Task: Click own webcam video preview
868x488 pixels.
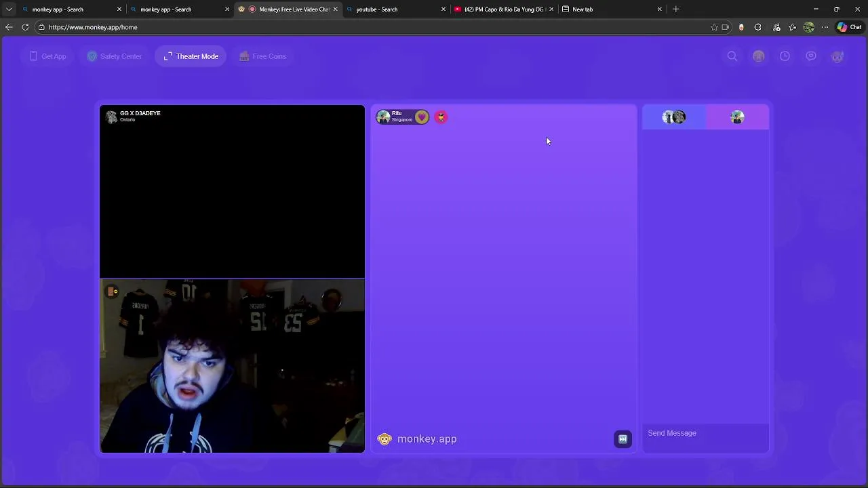Action: (232, 366)
